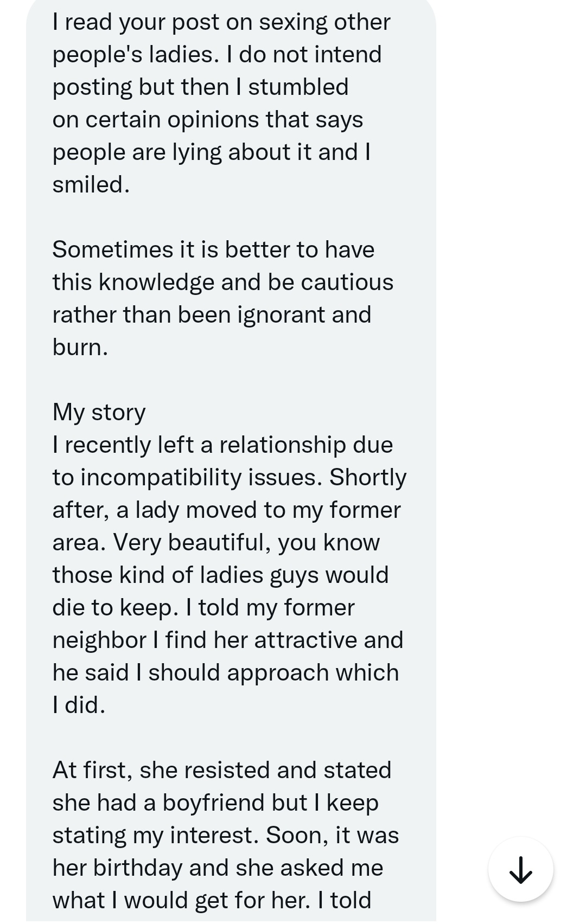Tap the word 'smiled.' in the message

[x=91, y=184]
